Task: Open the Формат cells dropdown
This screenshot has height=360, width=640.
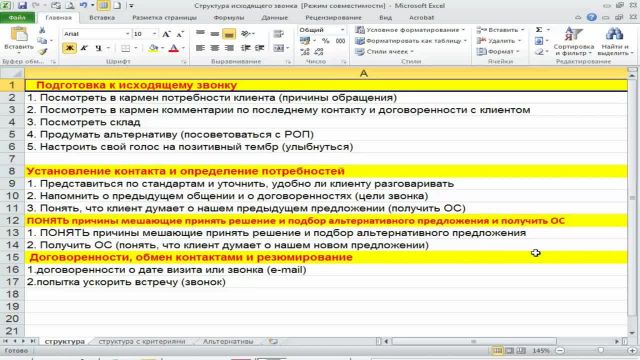Action: coord(498,52)
